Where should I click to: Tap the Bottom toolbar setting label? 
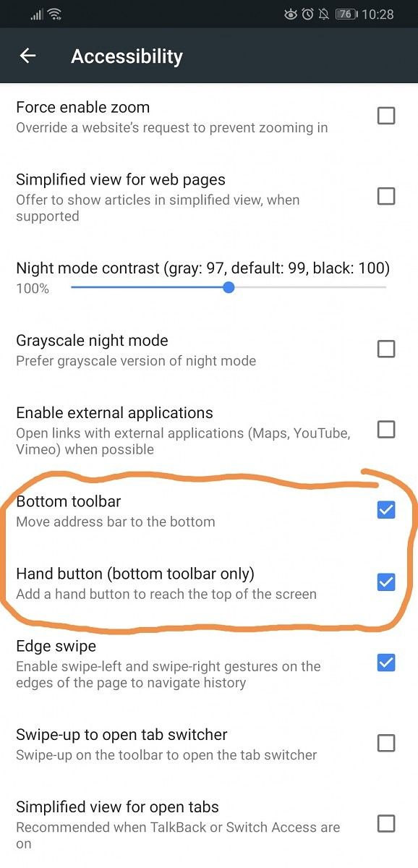69,501
